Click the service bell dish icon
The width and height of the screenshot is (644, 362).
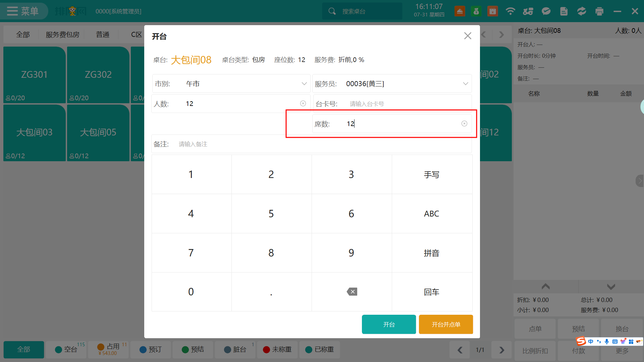[x=460, y=11]
